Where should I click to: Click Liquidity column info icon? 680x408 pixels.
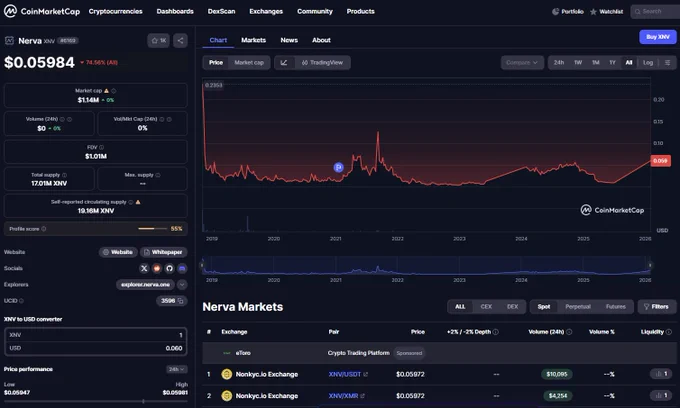(x=668, y=332)
